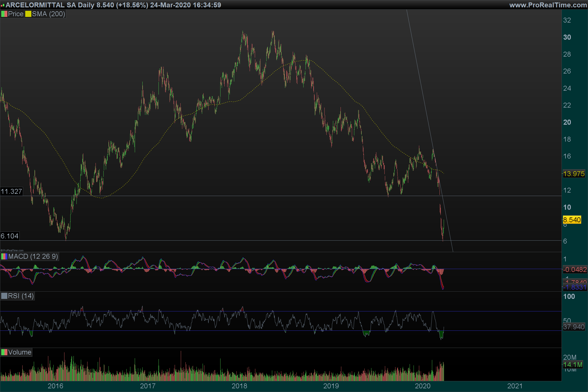Click the green-red Price legend swatch
The height and width of the screenshot is (392, 588).
point(4,14)
